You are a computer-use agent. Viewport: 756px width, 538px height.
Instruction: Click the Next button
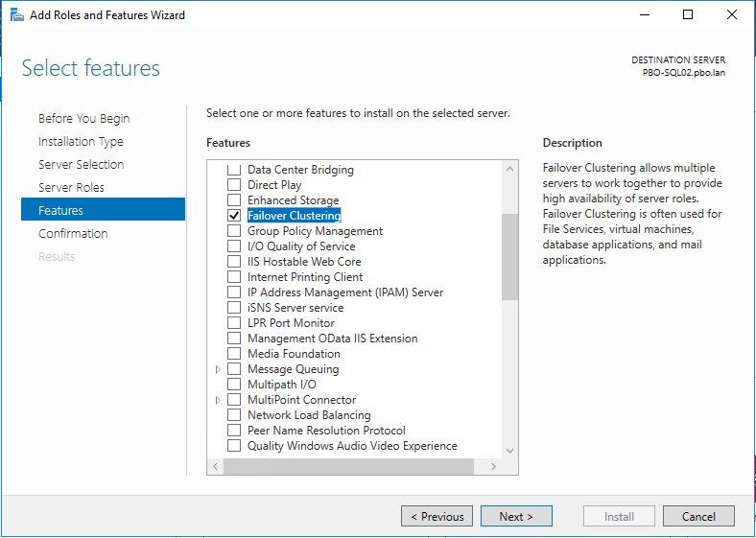pos(516,516)
